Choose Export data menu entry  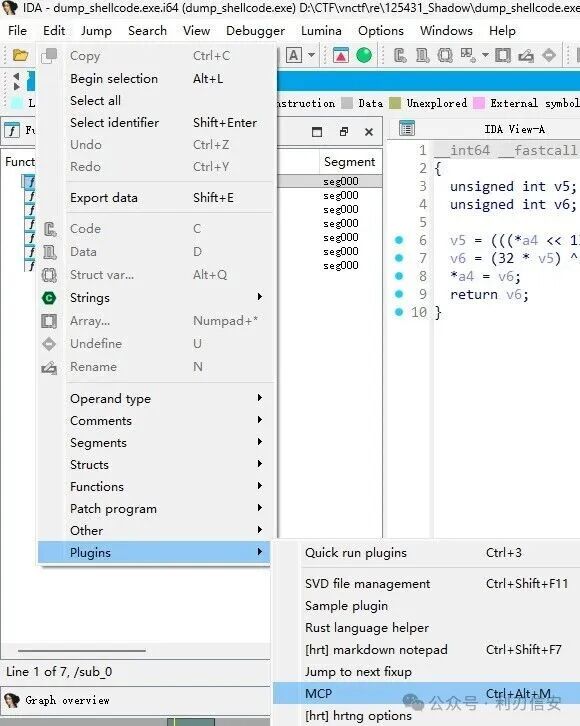154,198
